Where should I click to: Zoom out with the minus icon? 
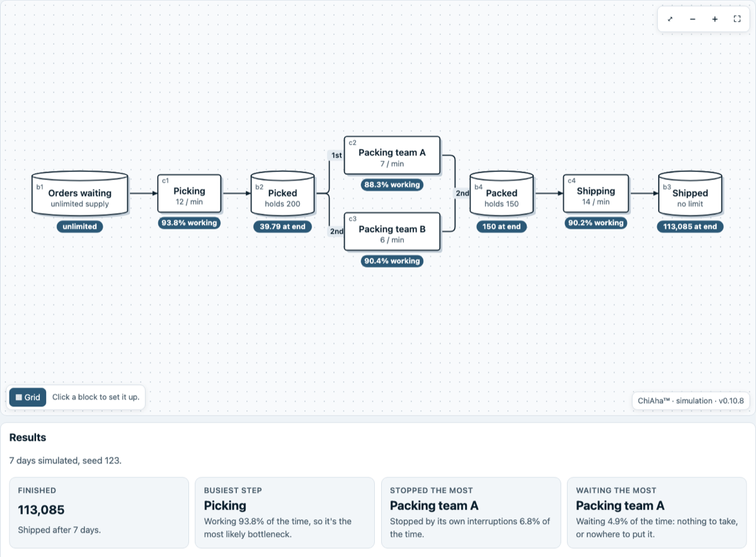click(x=692, y=19)
